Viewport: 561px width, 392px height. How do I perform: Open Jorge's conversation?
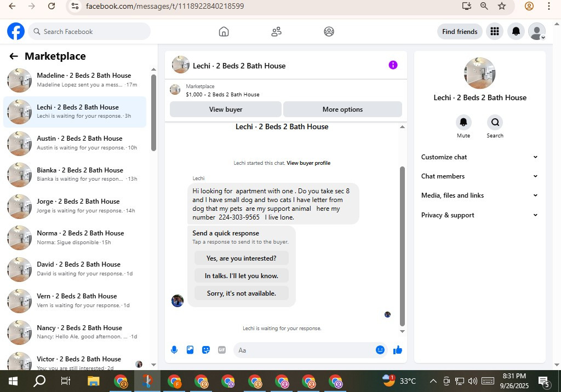(75, 206)
